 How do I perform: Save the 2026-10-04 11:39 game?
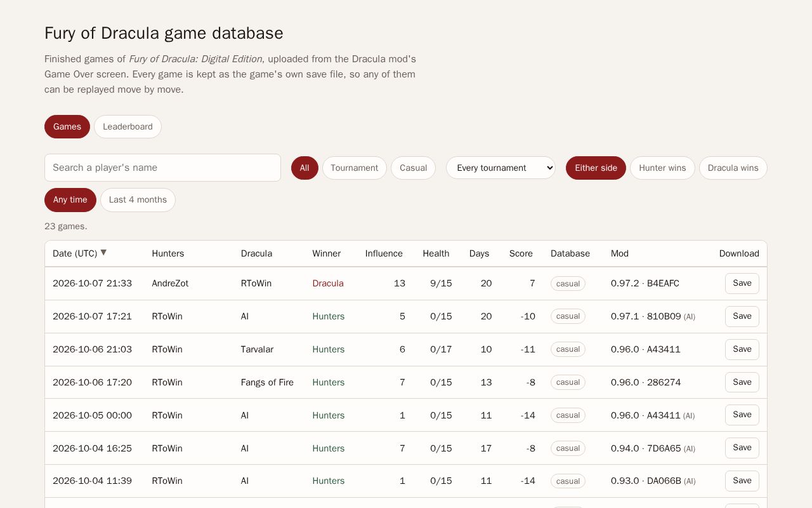[742, 481]
